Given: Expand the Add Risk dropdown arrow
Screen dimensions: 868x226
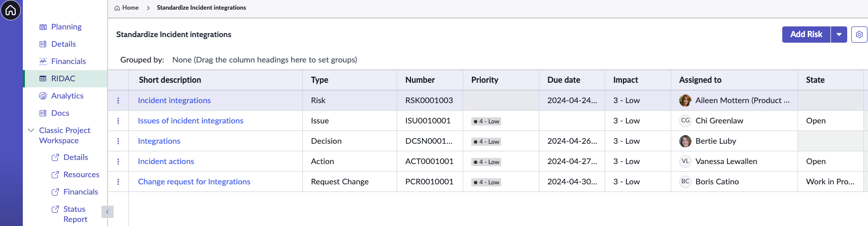Looking at the screenshot, I should click(839, 35).
